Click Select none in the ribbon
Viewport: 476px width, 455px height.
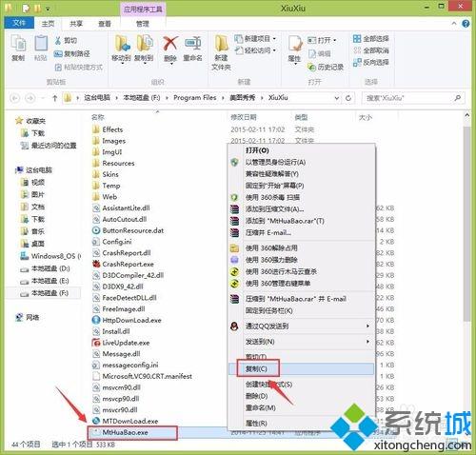371,50
